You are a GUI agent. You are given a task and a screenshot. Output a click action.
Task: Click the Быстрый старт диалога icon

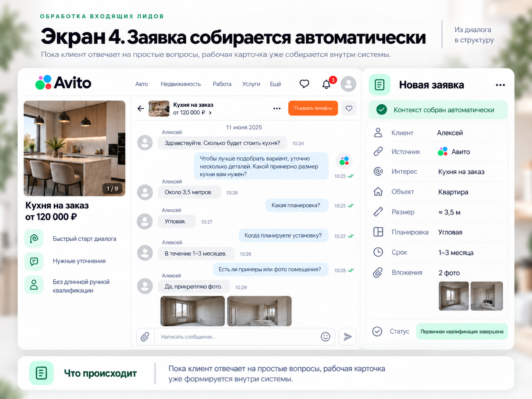coord(34,239)
